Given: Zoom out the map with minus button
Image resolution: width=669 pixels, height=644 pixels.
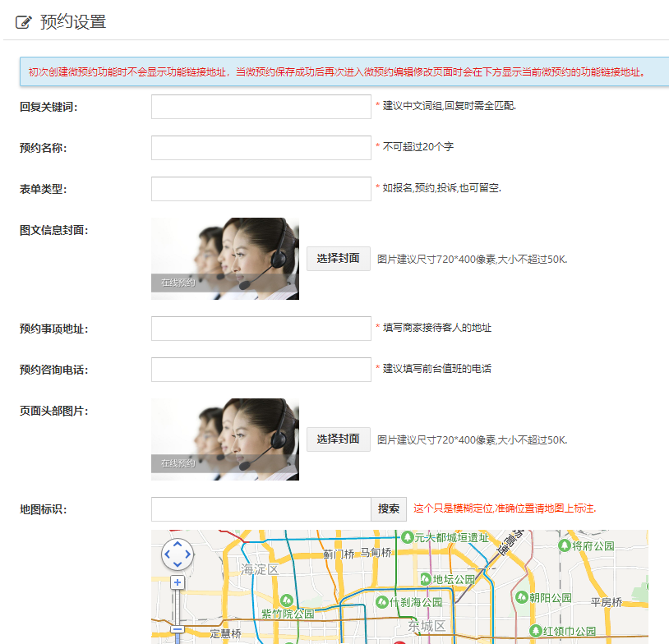Looking at the screenshot, I should (x=177, y=631).
